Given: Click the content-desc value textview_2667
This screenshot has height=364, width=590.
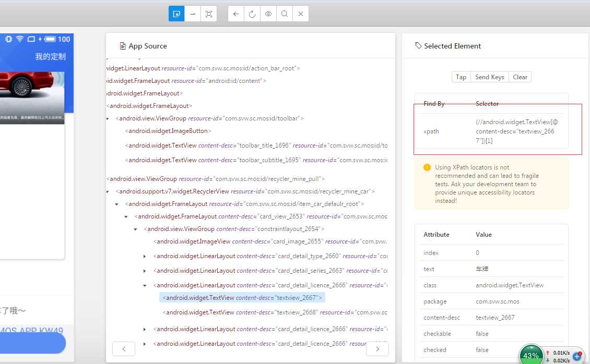Looking at the screenshot, I should (495, 318).
